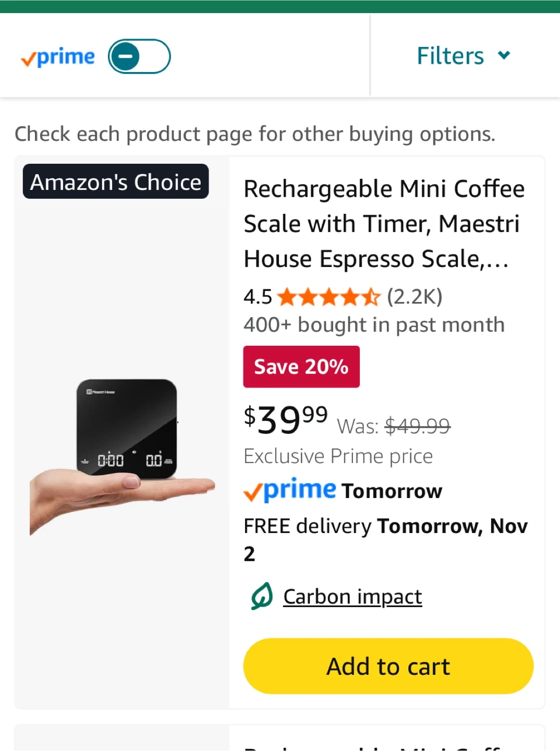Viewport: 560px width, 751px height.
Task: Click the red Save 20% badge
Action: point(301,367)
